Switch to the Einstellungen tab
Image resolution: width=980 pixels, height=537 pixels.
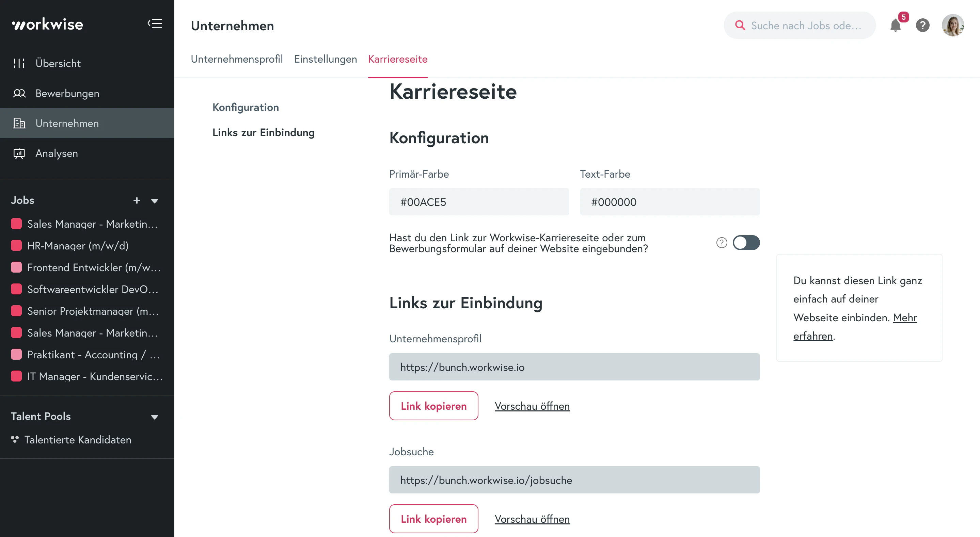(325, 59)
